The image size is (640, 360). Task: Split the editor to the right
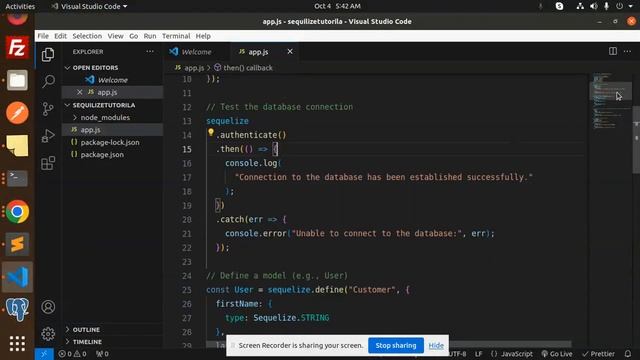[x=613, y=51]
